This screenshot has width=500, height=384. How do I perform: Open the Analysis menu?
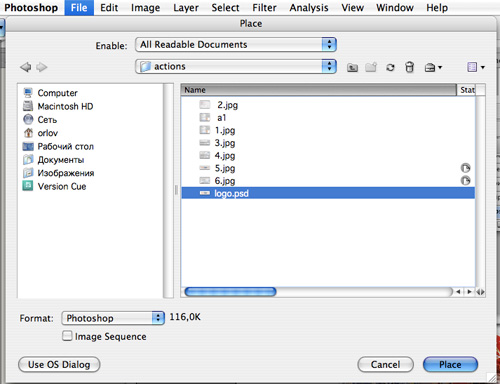click(309, 8)
